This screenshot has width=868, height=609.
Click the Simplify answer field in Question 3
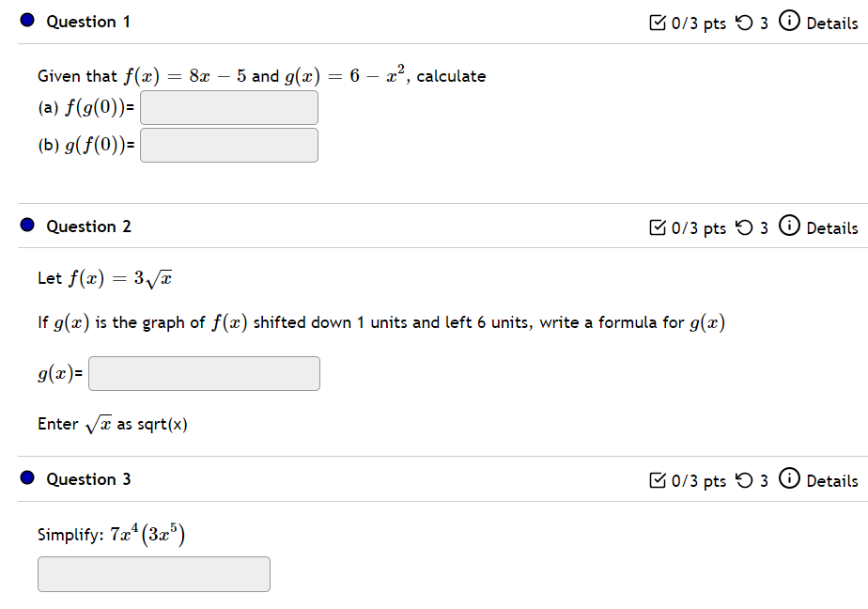(x=154, y=574)
